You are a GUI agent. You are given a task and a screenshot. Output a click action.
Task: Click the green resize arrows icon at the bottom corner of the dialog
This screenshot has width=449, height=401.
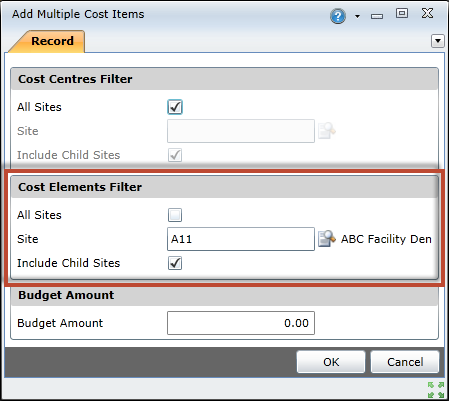436,390
